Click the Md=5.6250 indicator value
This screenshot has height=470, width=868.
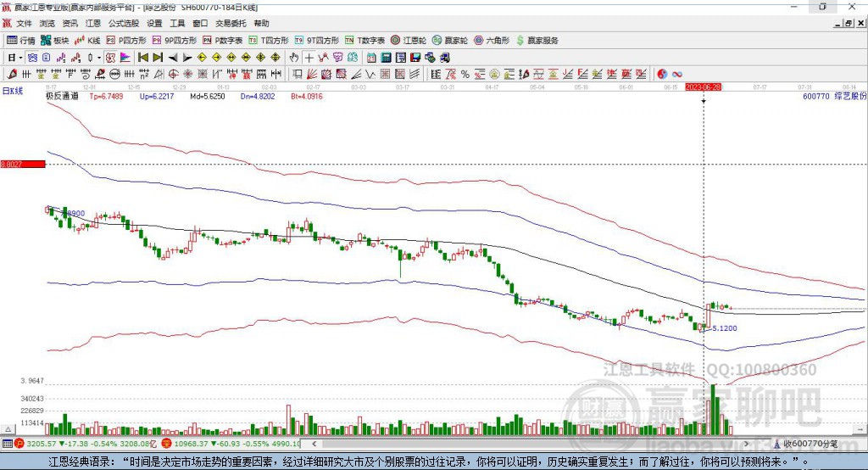tap(208, 96)
